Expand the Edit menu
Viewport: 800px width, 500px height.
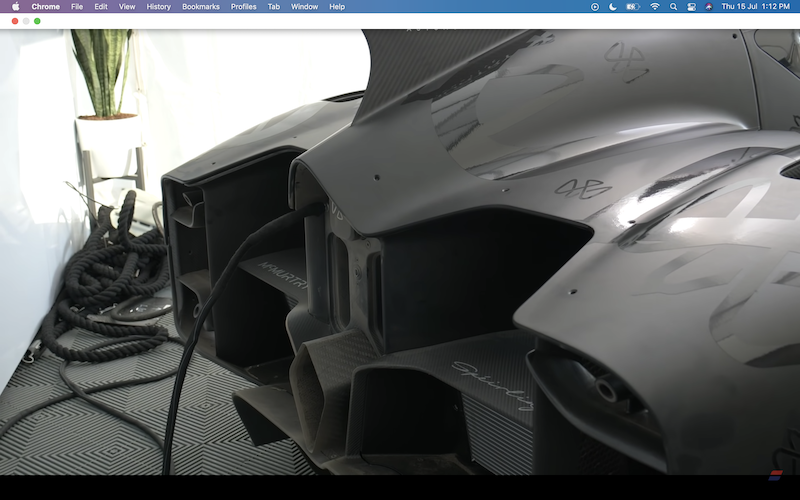101,6
